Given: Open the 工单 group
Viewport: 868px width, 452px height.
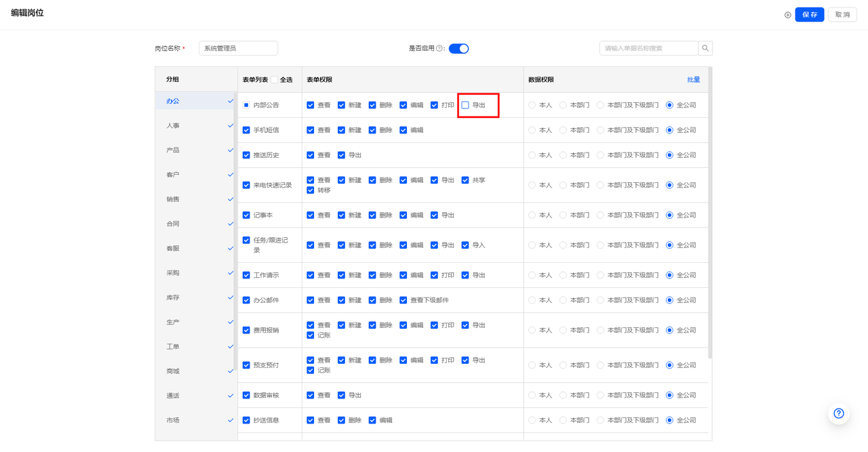Looking at the screenshot, I should pyautogui.click(x=196, y=346).
